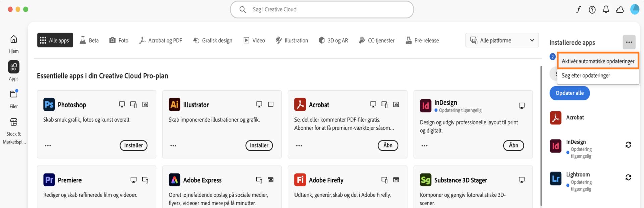Image resolution: width=644 pixels, height=208 pixels.
Task: Click the Adobe Firefly card title
Action: point(326,180)
